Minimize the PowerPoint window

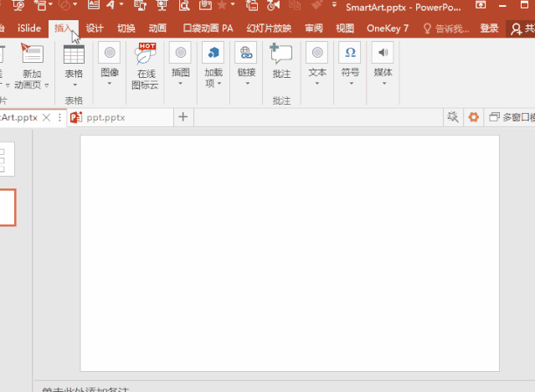point(502,5)
